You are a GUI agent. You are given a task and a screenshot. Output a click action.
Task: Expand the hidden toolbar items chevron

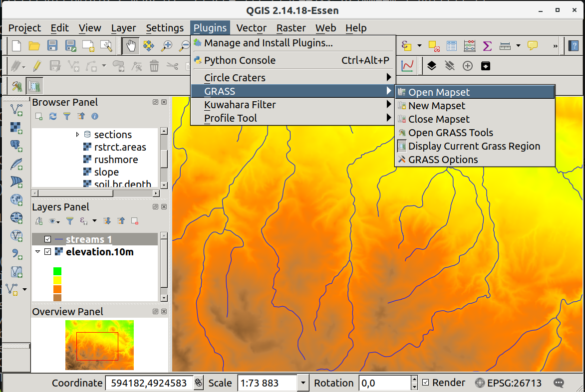pyautogui.click(x=555, y=46)
